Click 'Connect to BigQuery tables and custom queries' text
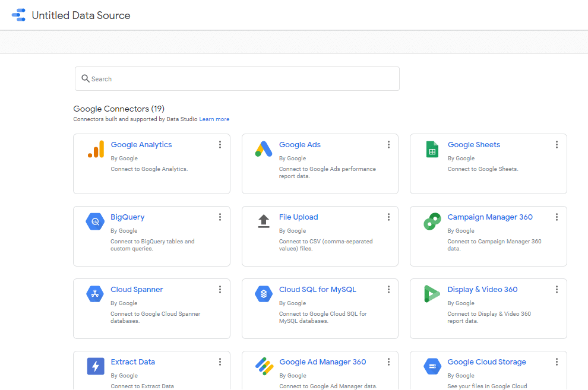This screenshot has width=588, height=390. tap(152, 245)
